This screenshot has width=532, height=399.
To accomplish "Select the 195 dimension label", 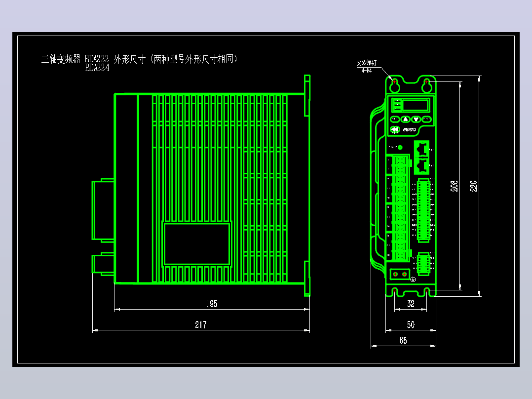I will (x=212, y=304).
